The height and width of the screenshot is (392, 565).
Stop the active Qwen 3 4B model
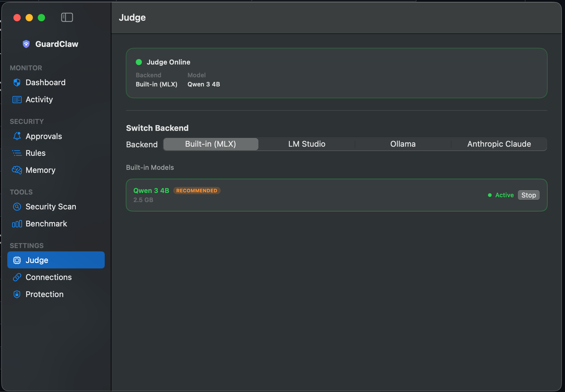click(x=528, y=195)
